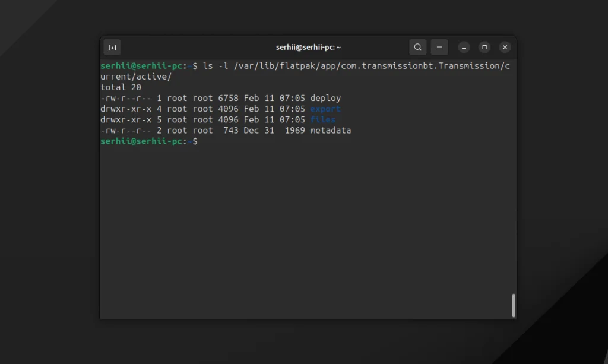
Task: Click the metadata file name
Action: point(330,130)
